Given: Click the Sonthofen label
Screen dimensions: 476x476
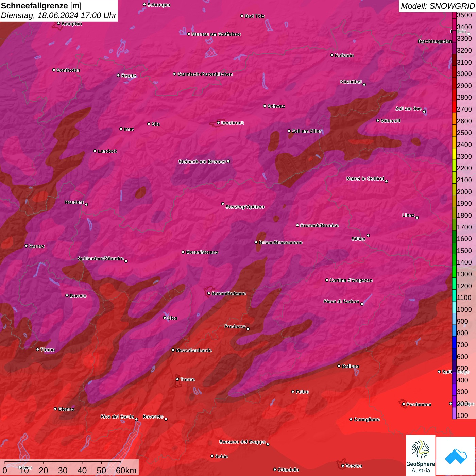Looking at the screenshot, I should tap(68, 70).
